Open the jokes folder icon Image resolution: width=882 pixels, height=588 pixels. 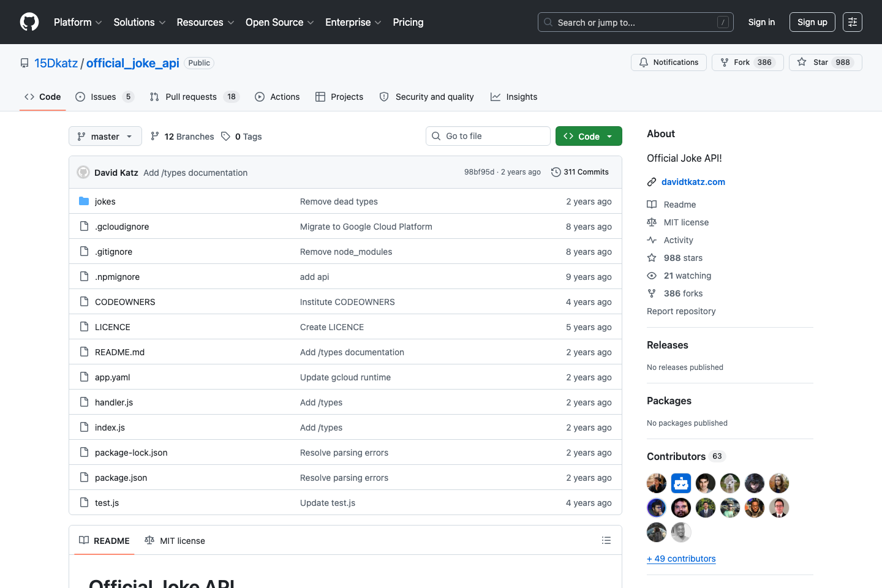tap(84, 201)
